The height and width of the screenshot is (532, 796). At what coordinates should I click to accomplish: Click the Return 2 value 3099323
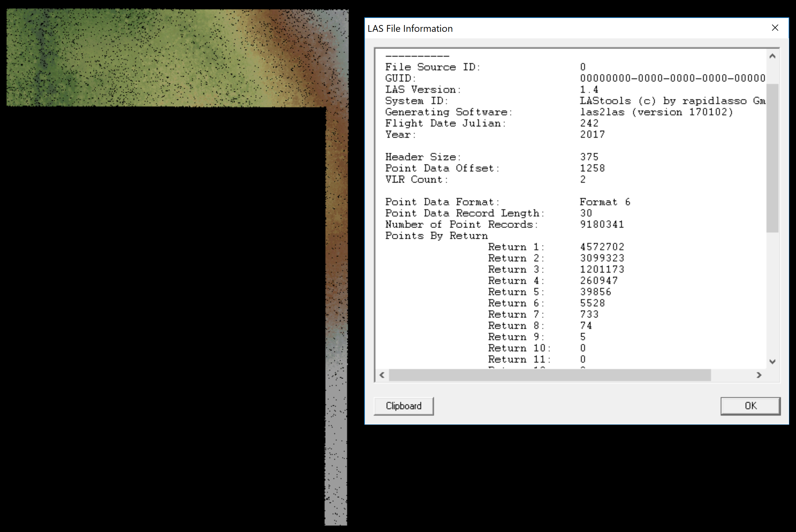pos(602,258)
